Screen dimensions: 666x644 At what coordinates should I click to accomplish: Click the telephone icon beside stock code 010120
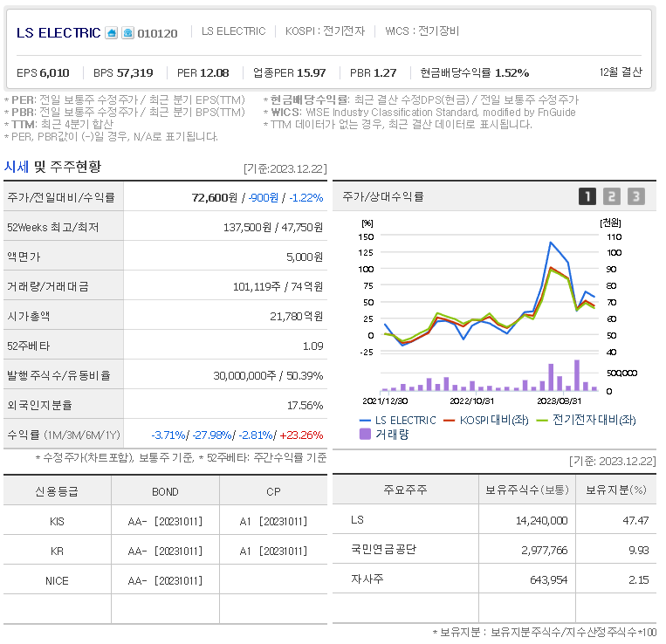click(x=127, y=32)
